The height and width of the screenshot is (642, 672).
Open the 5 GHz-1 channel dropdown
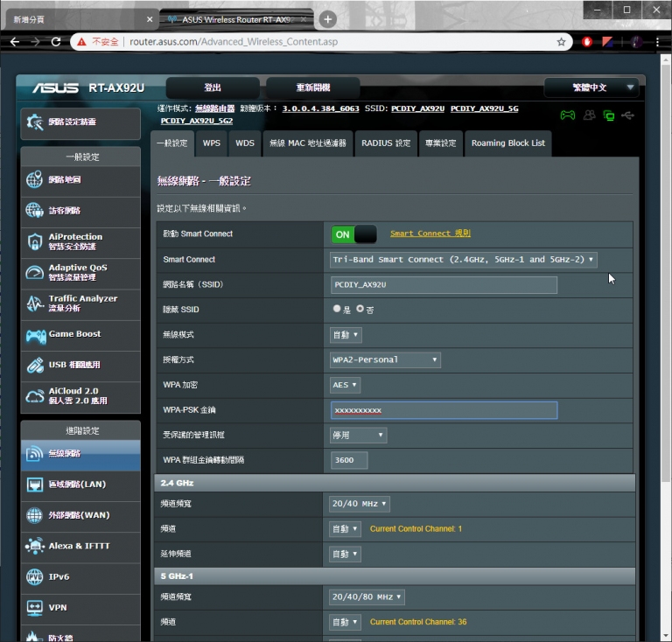click(x=345, y=622)
